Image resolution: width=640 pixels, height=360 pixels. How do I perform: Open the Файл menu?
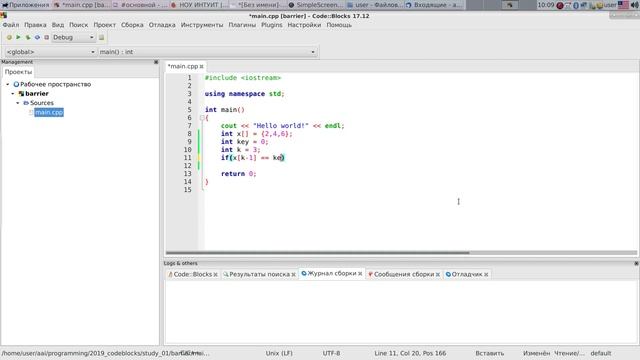11,25
